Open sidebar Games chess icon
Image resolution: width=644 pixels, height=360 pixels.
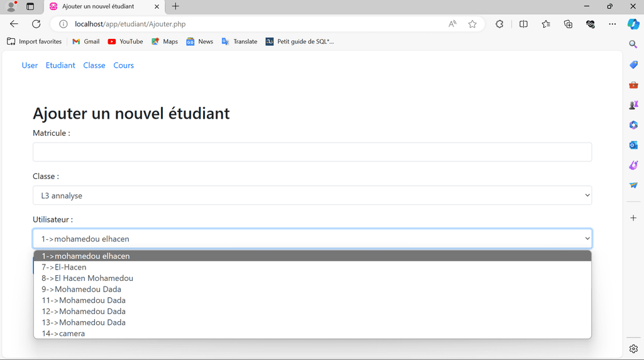(x=633, y=105)
